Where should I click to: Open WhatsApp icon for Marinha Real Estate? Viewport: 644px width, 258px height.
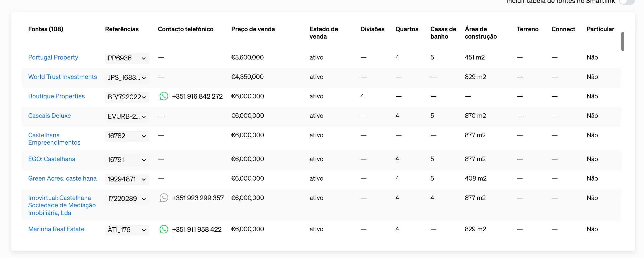click(164, 229)
